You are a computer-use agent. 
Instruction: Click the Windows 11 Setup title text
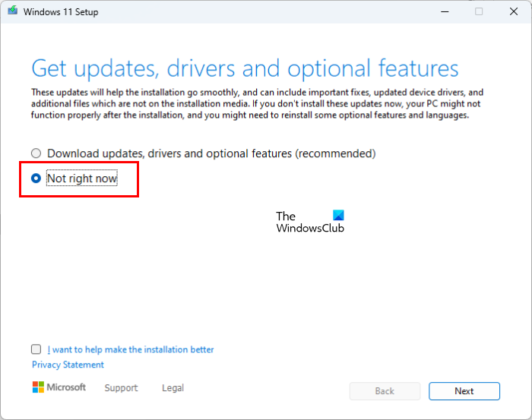[x=61, y=12]
